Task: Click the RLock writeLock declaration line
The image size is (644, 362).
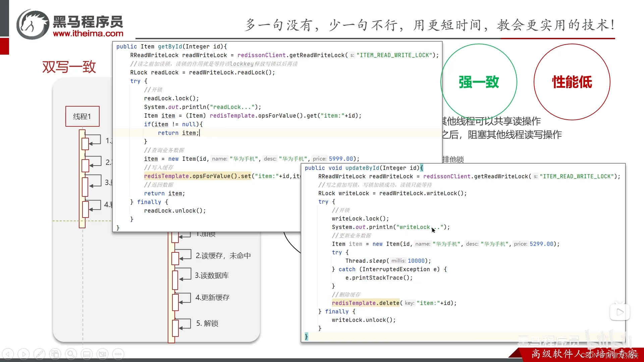Action: [392, 193]
